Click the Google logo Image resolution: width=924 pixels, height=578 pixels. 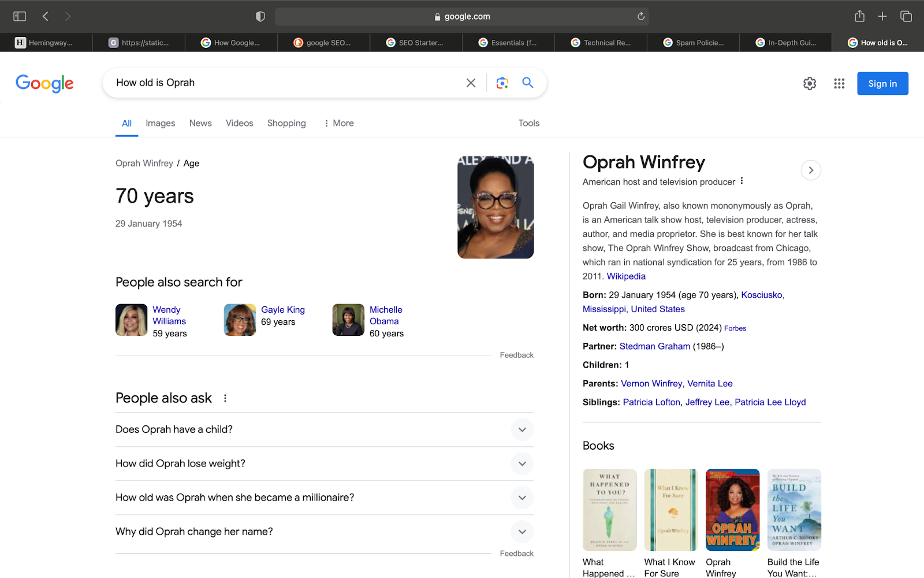pyautogui.click(x=44, y=83)
